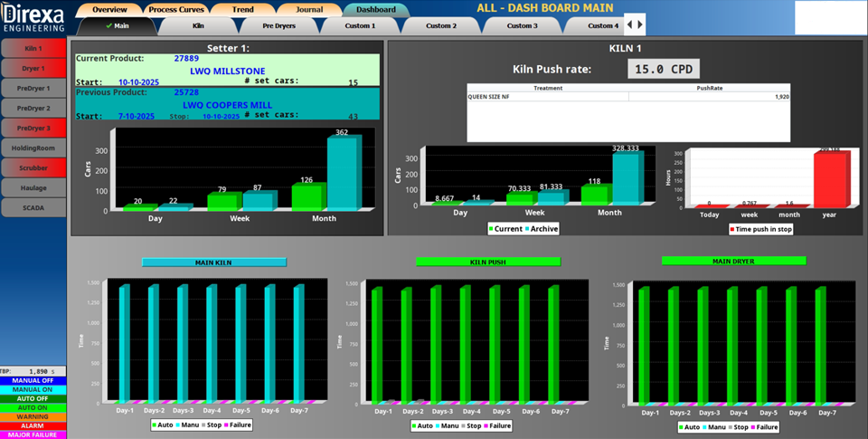868x439 pixels.
Task: Click Stop legend under Main Dryer chart
Action: [x=738, y=427]
